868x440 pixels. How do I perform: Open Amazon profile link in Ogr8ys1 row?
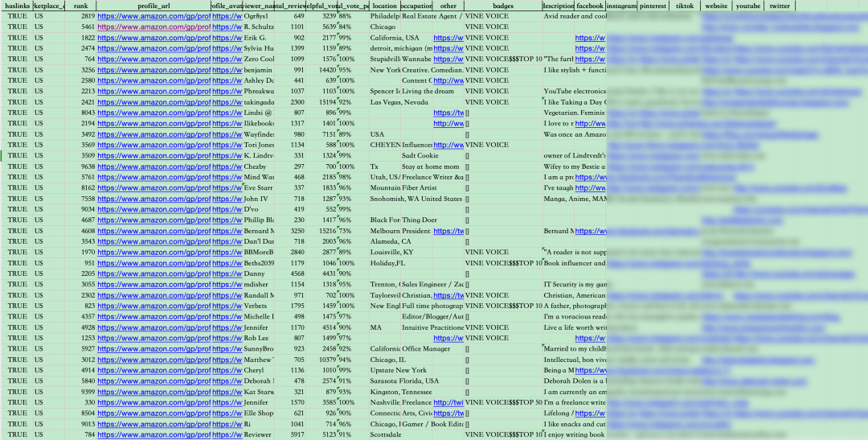pos(154,16)
